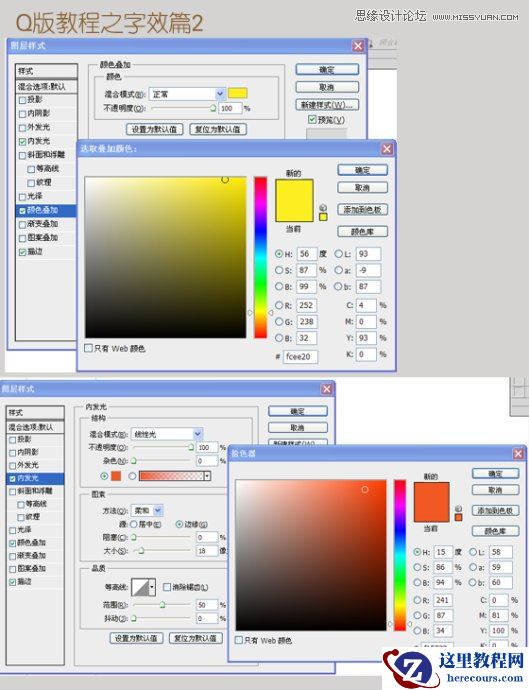Select 内发光 in the lower style list
The height and width of the screenshot is (690, 529).
(x=36, y=478)
